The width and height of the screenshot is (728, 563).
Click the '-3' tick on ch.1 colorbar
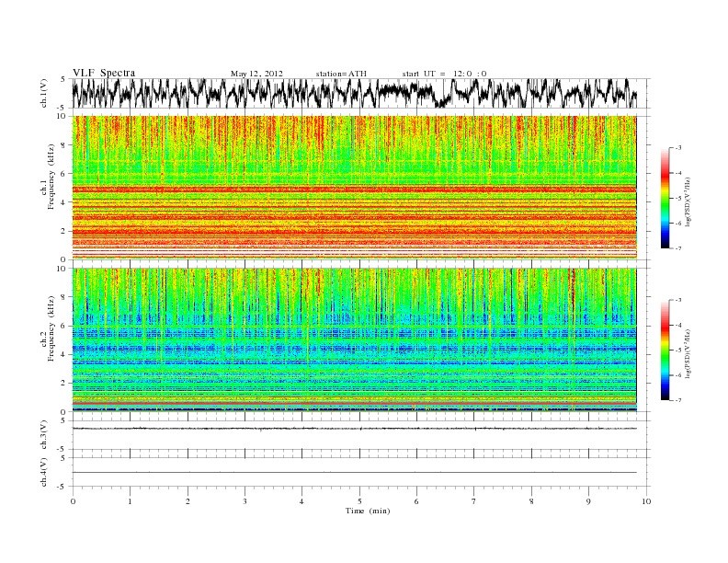point(677,148)
